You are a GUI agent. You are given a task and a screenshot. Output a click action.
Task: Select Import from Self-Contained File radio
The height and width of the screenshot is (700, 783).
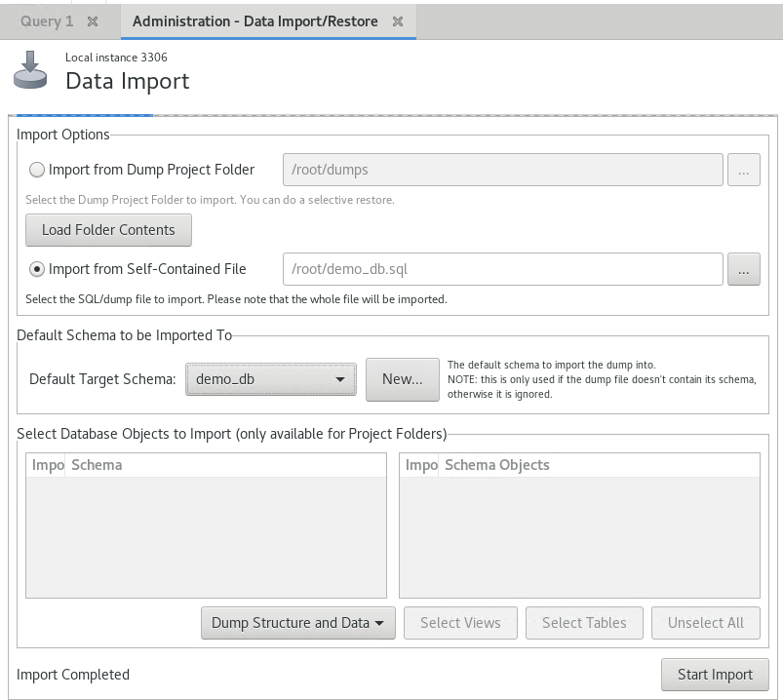(37, 269)
